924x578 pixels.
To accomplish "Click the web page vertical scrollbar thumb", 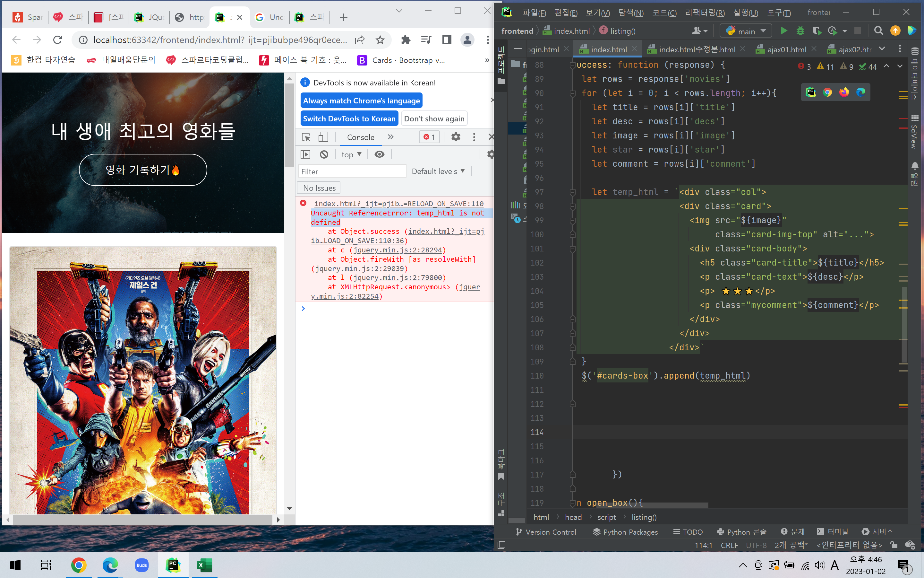I will pos(289,125).
